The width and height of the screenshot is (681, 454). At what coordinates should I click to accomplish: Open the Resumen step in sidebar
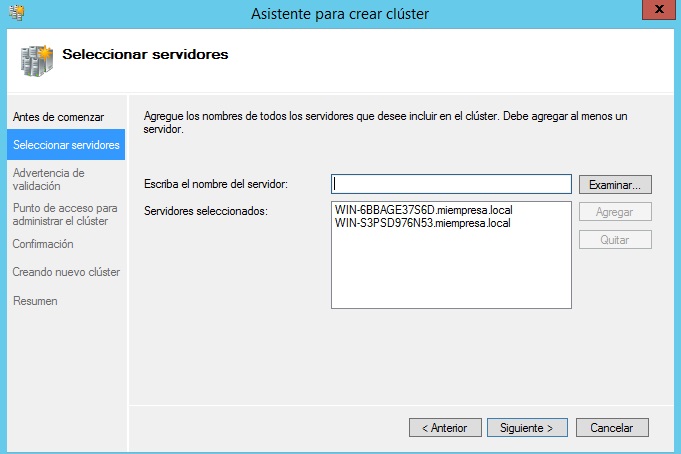click(x=35, y=300)
